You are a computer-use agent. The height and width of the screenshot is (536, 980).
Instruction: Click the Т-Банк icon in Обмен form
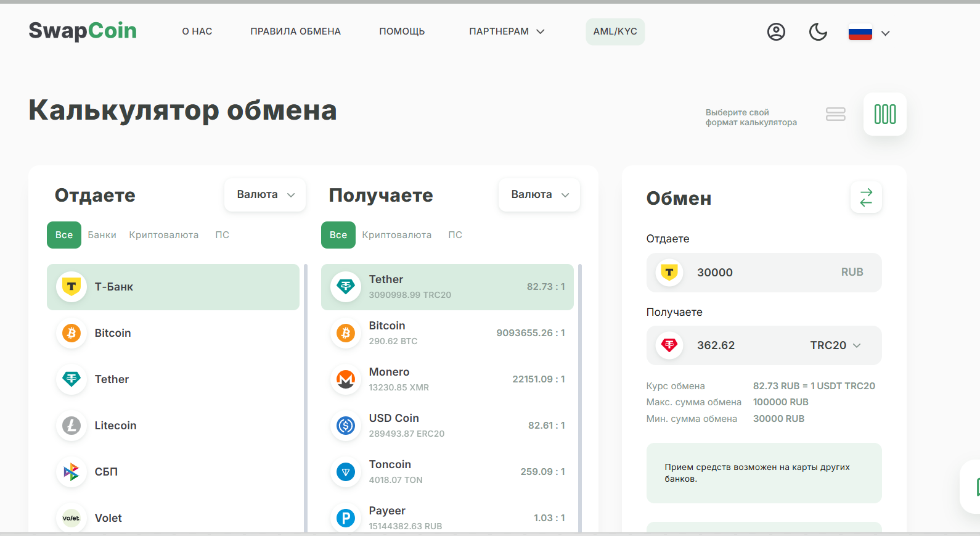(669, 272)
